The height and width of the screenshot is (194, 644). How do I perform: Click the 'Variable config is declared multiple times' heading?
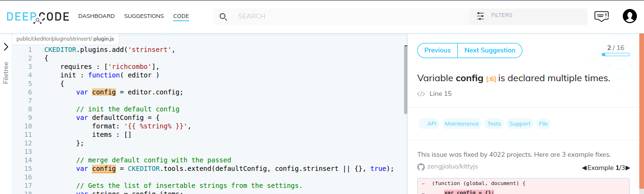(514, 78)
